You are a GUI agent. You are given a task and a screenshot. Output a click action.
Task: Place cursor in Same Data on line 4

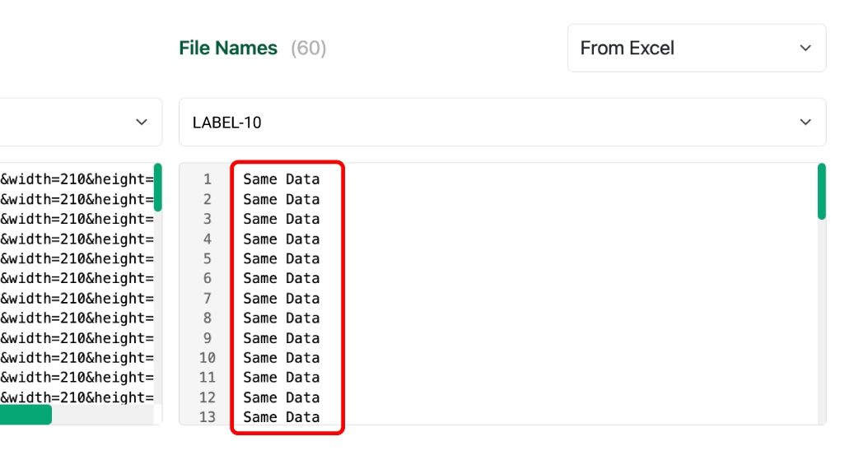pyautogui.click(x=281, y=239)
